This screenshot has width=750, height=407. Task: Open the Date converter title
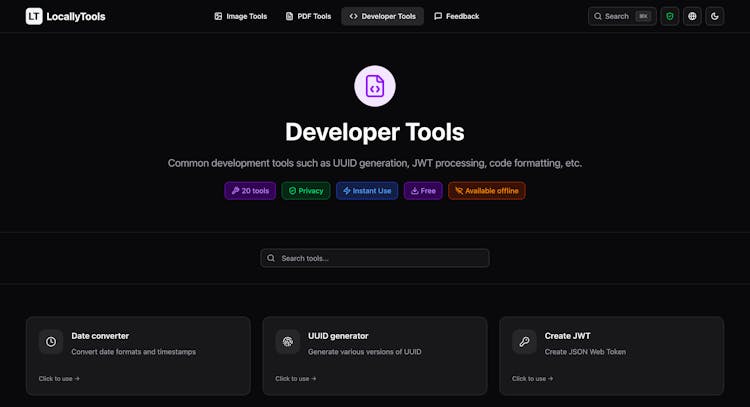point(100,336)
